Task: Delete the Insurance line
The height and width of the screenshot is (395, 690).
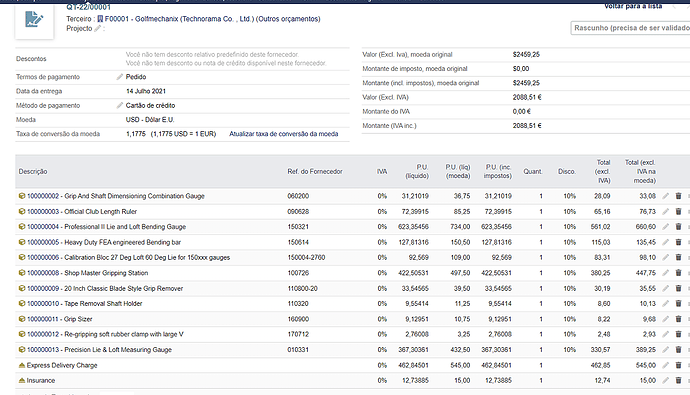Action: (x=678, y=380)
